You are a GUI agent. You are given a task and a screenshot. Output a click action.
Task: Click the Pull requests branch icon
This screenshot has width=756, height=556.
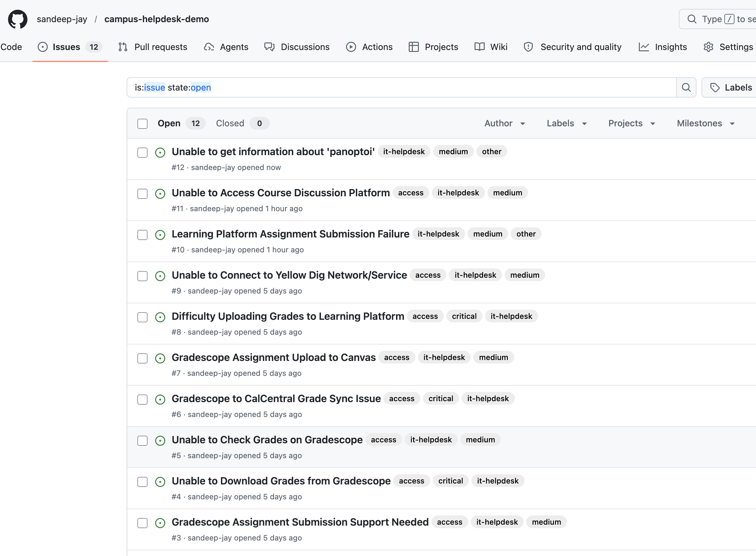[x=123, y=47]
